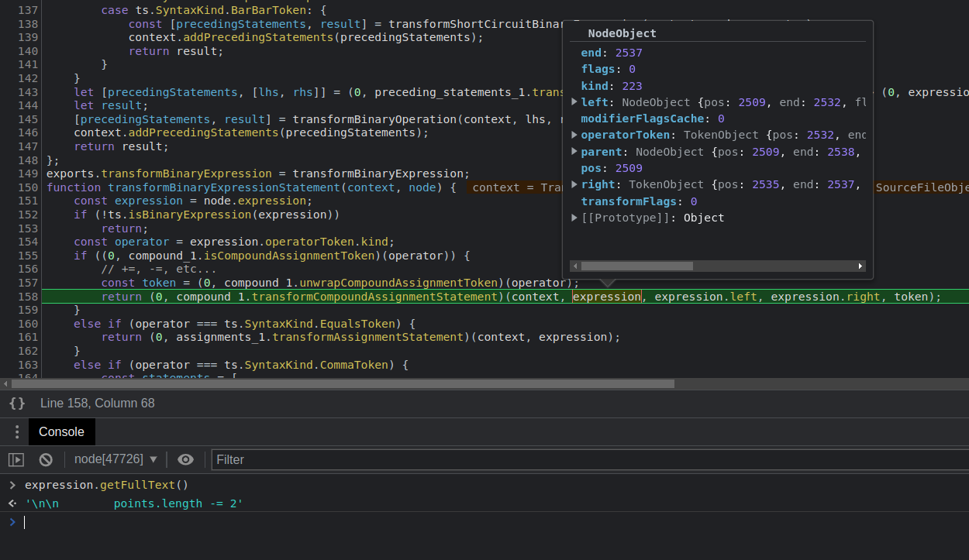Screen dimensions: 969x560
Task: Focus the console Filter input field
Action: tap(589, 459)
